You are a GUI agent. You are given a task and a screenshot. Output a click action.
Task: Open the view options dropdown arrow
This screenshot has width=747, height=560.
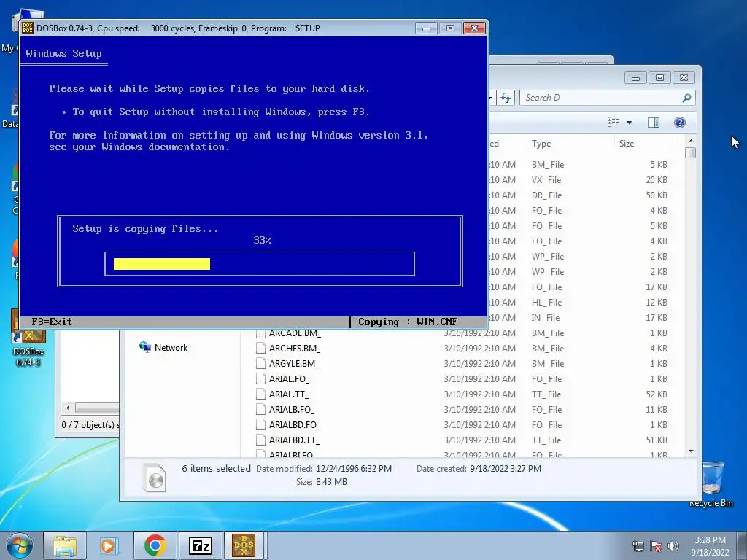(629, 122)
